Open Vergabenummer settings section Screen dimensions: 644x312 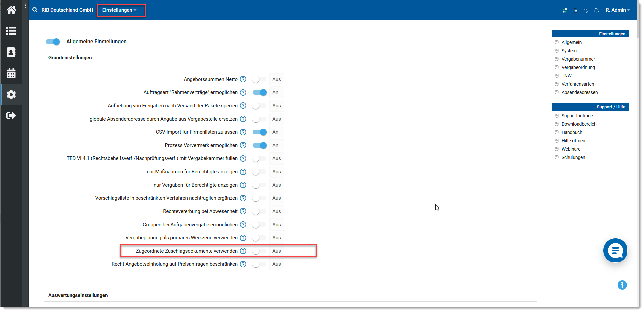tap(578, 59)
